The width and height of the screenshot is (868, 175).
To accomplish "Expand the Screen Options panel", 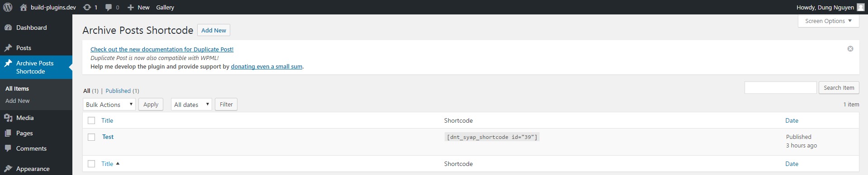I will (x=828, y=21).
